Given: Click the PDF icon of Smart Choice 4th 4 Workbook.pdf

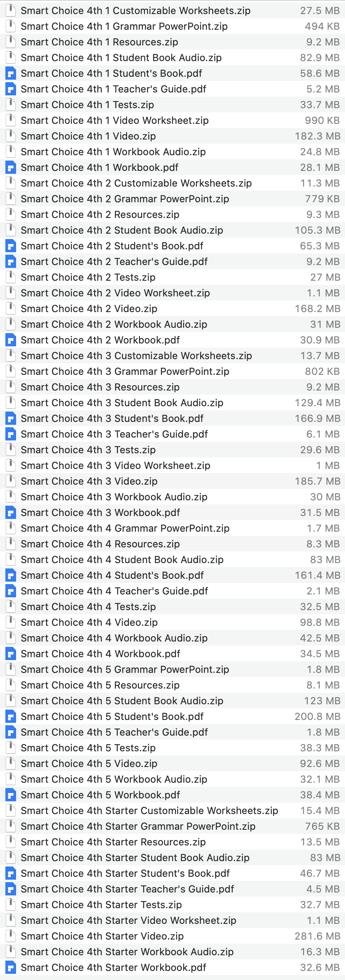Looking at the screenshot, I should 11,654.
